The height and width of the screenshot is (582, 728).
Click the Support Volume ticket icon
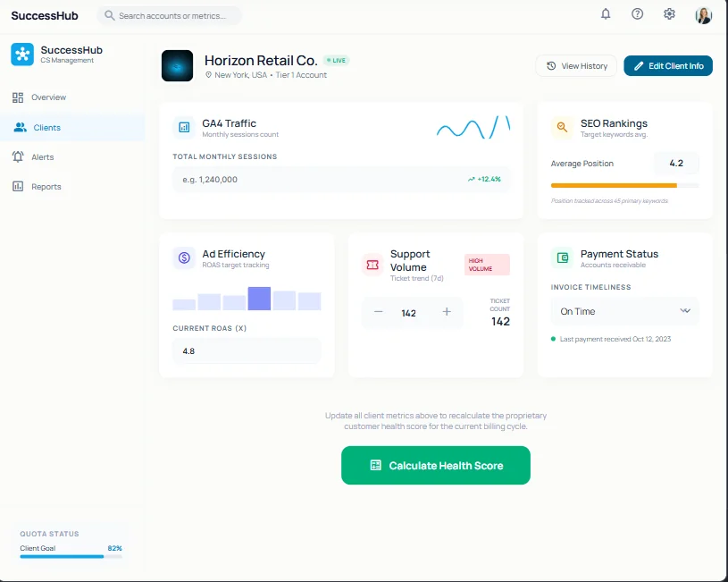(372, 265)
